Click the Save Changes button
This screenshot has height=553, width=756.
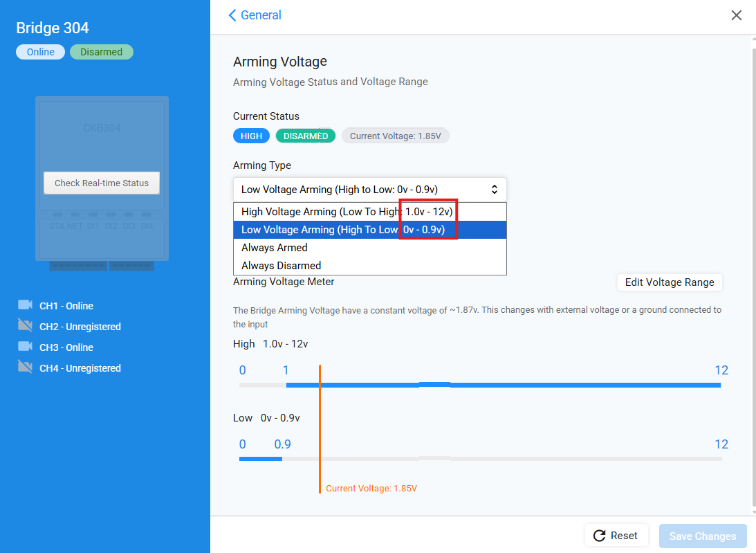703,536
